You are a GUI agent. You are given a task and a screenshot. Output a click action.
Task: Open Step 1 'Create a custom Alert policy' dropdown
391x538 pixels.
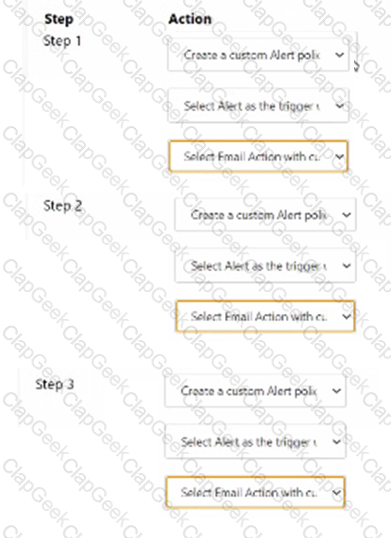(x=258, y=55)
